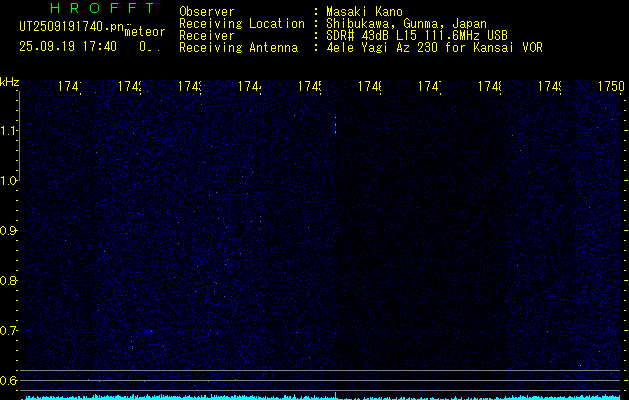Screen dimensions: 629x400
Task: Click the 1750 time axis marker
Action: coord(611,86)
